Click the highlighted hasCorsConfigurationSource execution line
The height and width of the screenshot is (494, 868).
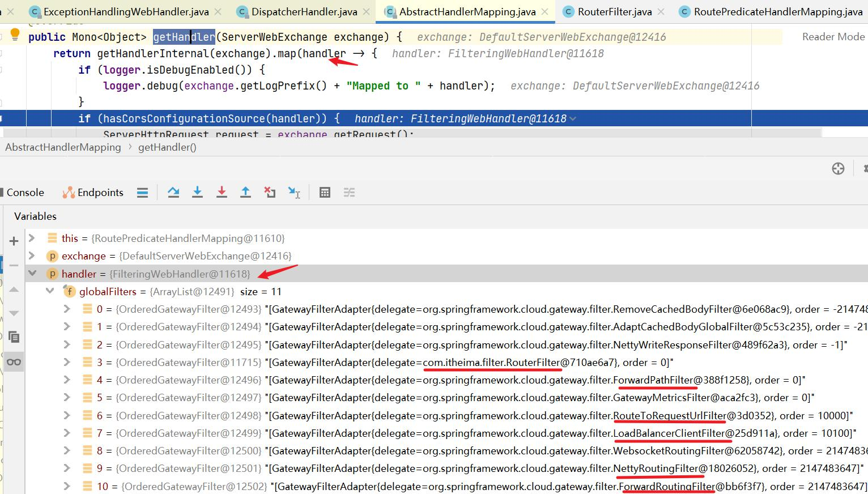(x=434, y=118)
